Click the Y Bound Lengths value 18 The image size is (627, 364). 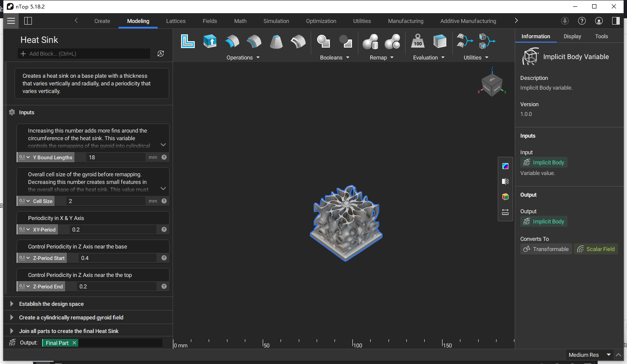coord(116,157)
